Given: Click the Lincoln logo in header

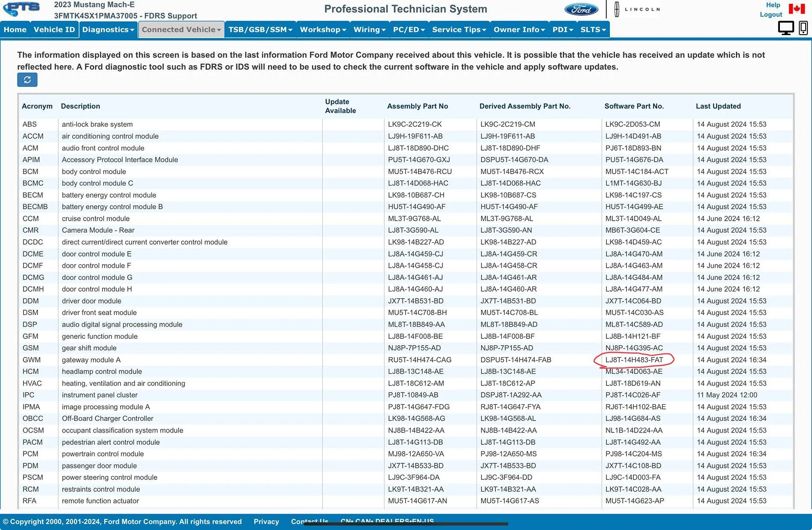Looking at the screenshot, I should 637,9.
